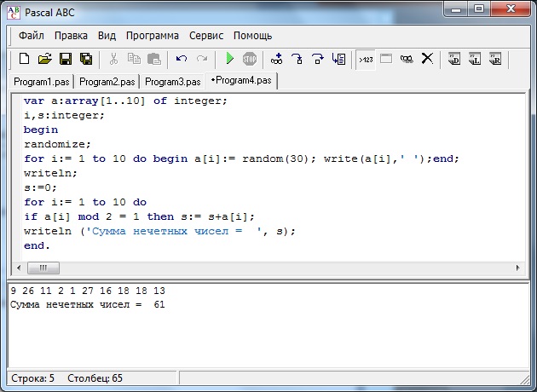Image resolution: width=537 pixels, height=392 pixels.
Task: Click the Pascal ABC title bar icon
Action: (14, 13)
